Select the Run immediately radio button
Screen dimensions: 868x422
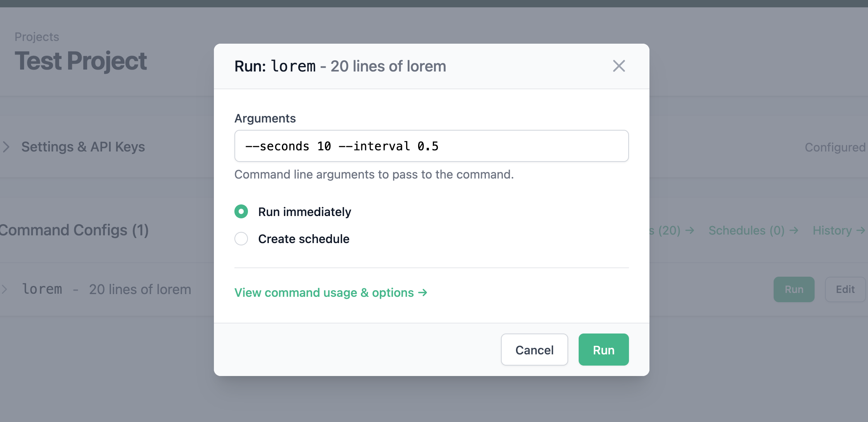click(x=241, y=211)
